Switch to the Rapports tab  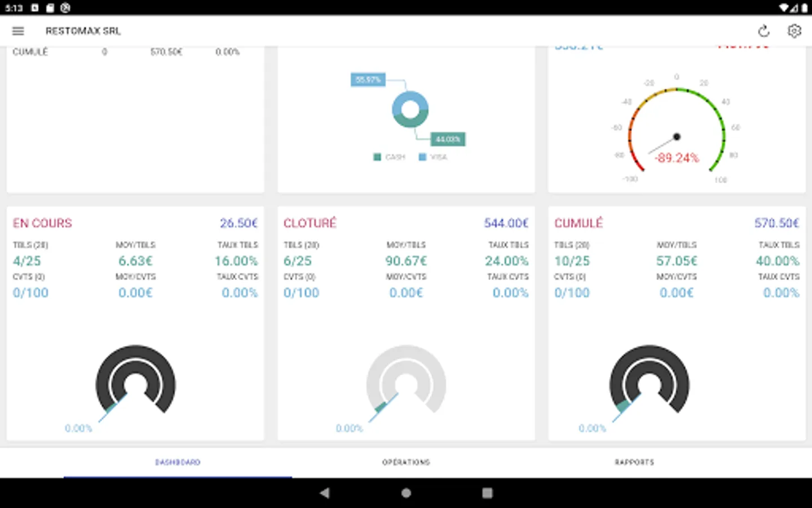(634, 462)
